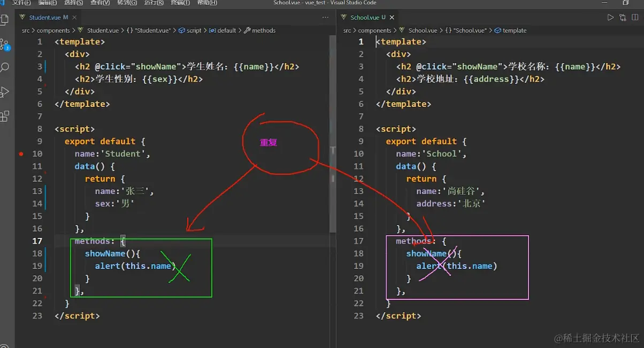Screen dimensions: 644x348
Task: Toggle the breakpoint dot on Student.vue line 10
Action: point(21,154)
